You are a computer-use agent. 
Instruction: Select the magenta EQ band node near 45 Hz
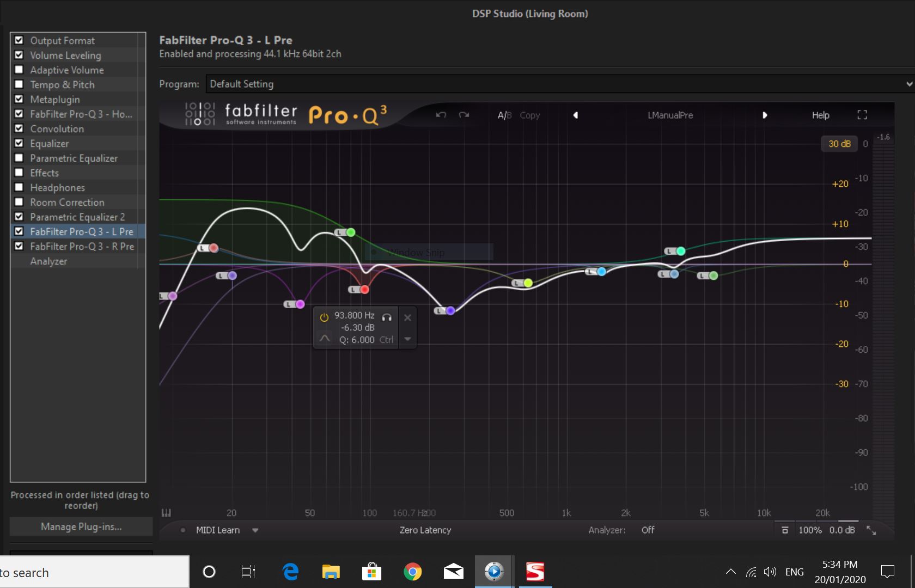pyautogui.click(x=300, y=304)
